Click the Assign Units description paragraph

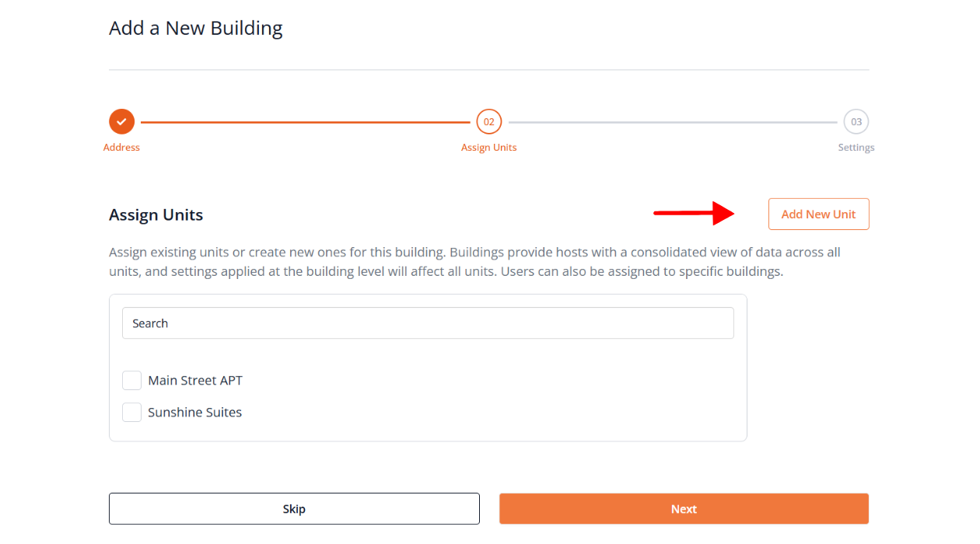click(x=474, y=262)
